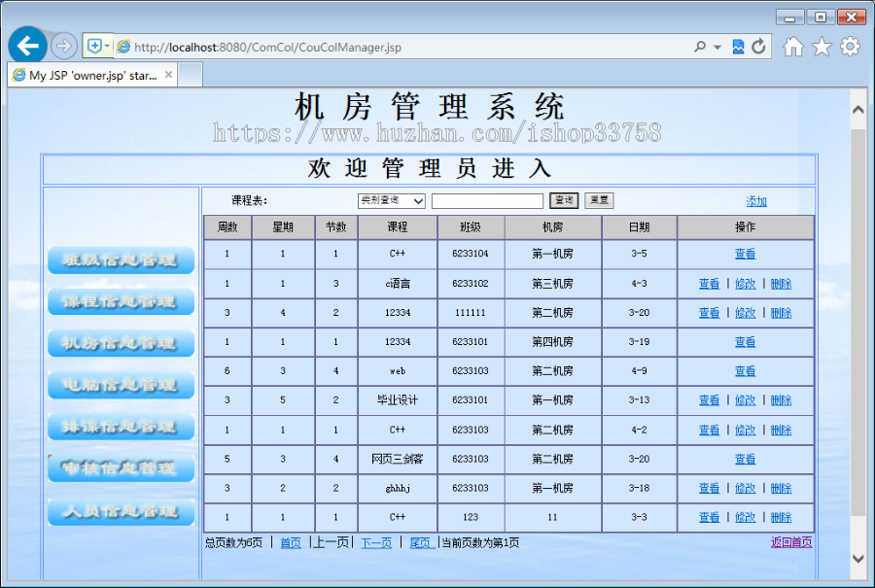The width and height of the screenshot is (875, 588).
Task: Select the 机房信息管理 sidebar button
Action: click(x=120, y=343)
